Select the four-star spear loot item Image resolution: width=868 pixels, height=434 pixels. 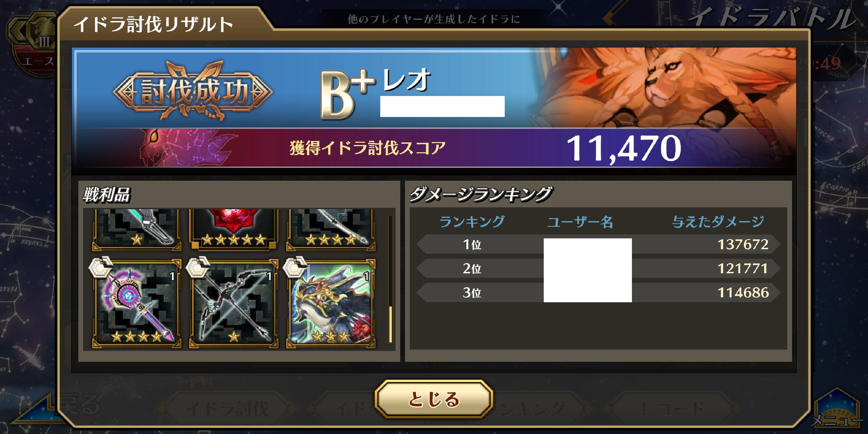point(331,230)
